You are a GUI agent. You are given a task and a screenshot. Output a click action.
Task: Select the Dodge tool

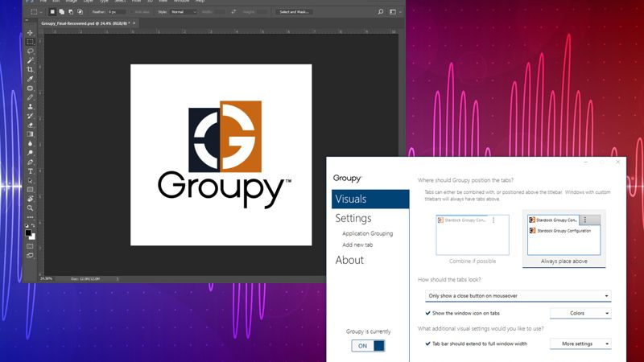[30, 153]
